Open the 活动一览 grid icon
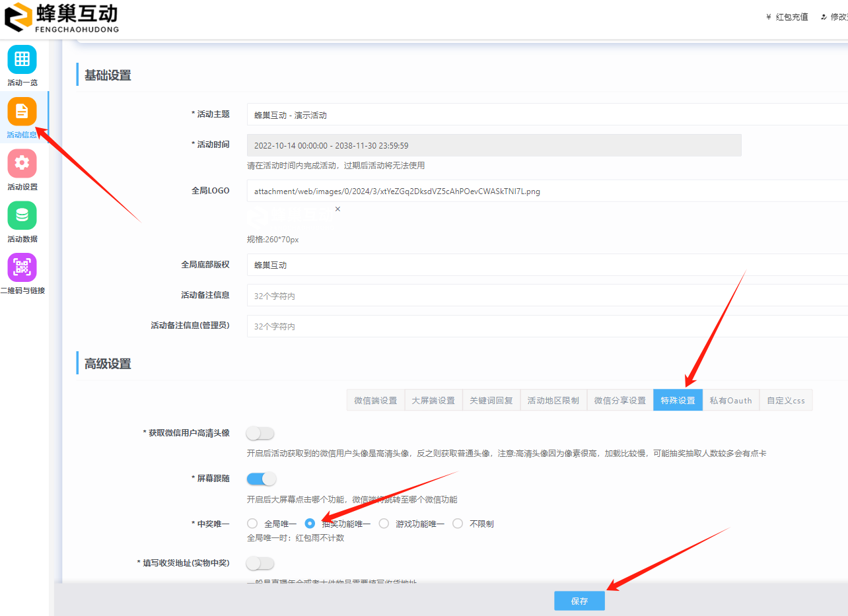 pyautogui.click(x=22, y=59)
